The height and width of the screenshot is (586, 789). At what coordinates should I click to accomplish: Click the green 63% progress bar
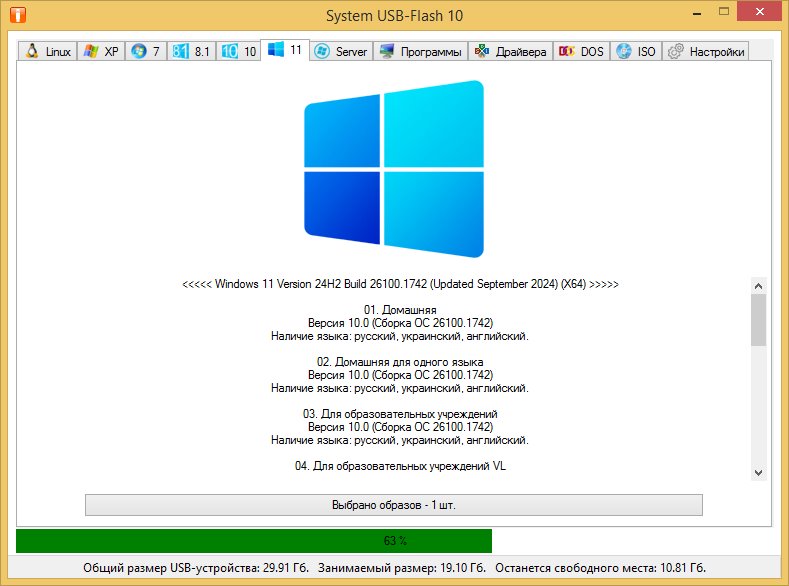tap(254, 541)
